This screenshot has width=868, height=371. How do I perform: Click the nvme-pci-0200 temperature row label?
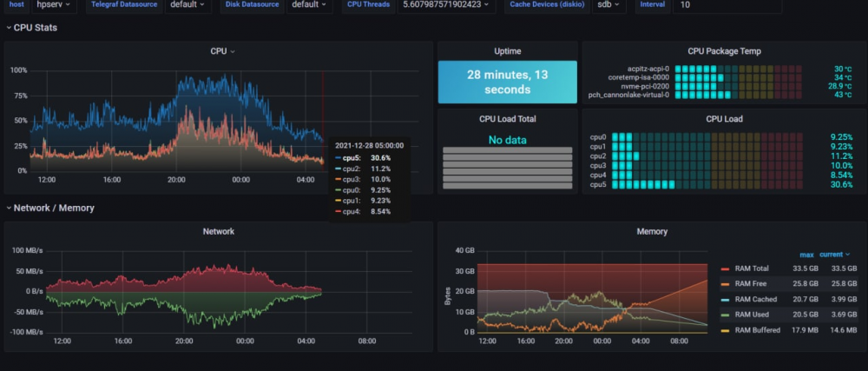coord(645,86)
